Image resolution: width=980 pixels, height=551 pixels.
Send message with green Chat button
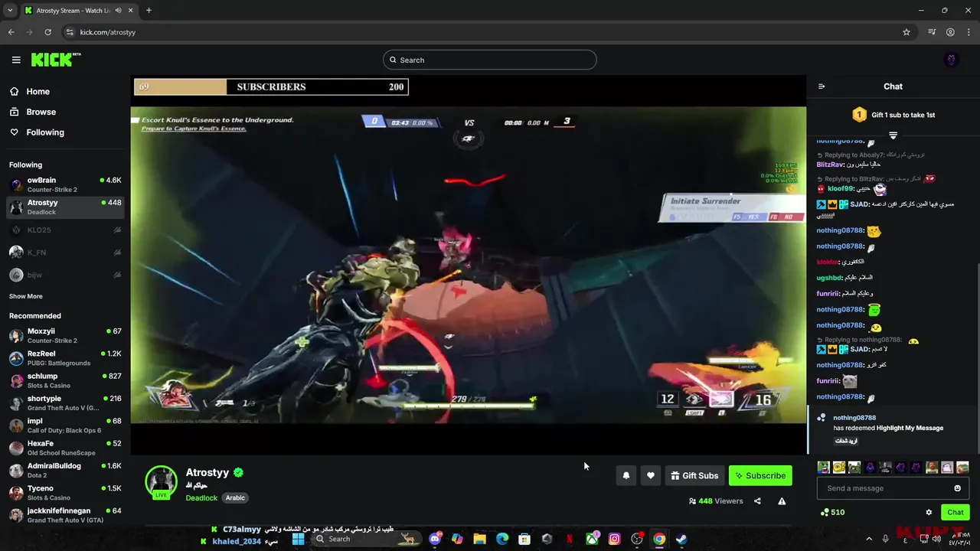click(x=955, y=512)
